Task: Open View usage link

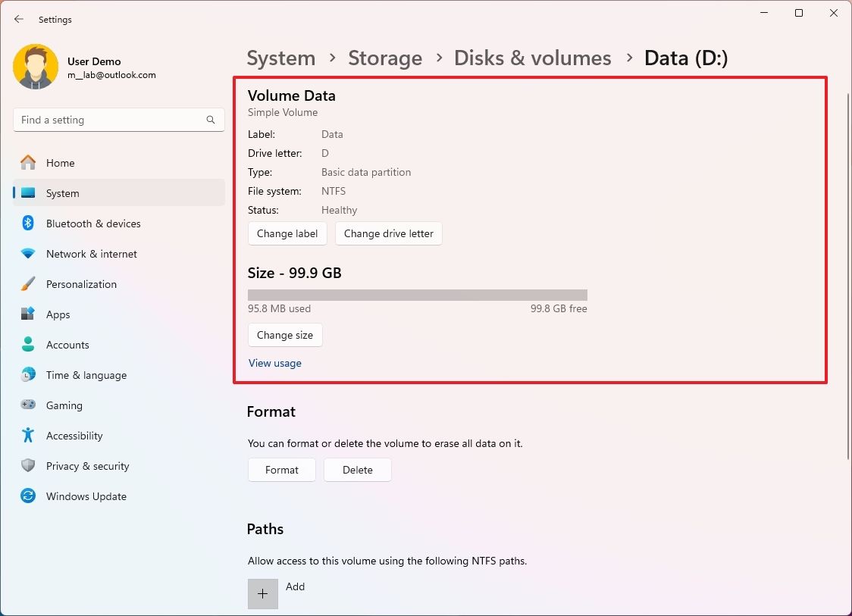Action: coord(274,363)
